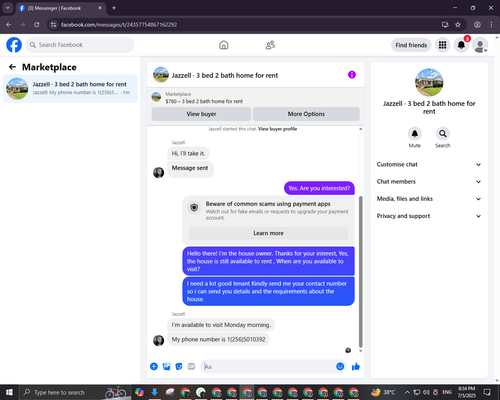
Task: Attach a photo with the image icon
Action: coord(166,367)
